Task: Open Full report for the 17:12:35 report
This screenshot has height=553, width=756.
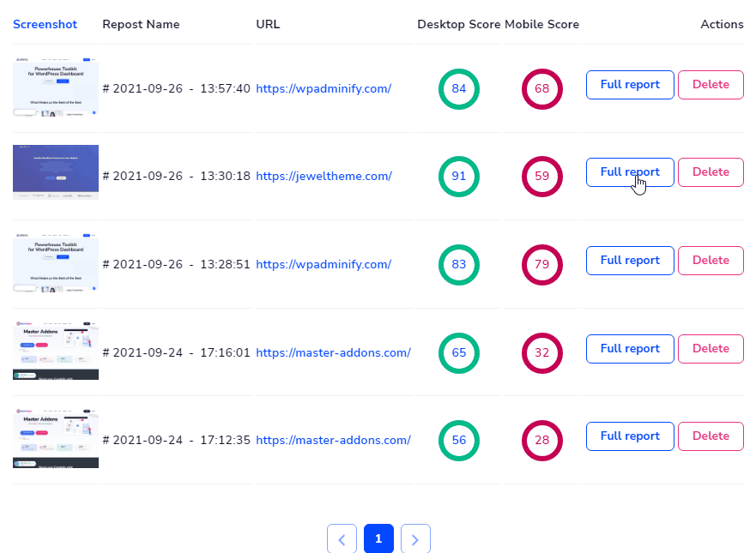Action: click(630, 436)
